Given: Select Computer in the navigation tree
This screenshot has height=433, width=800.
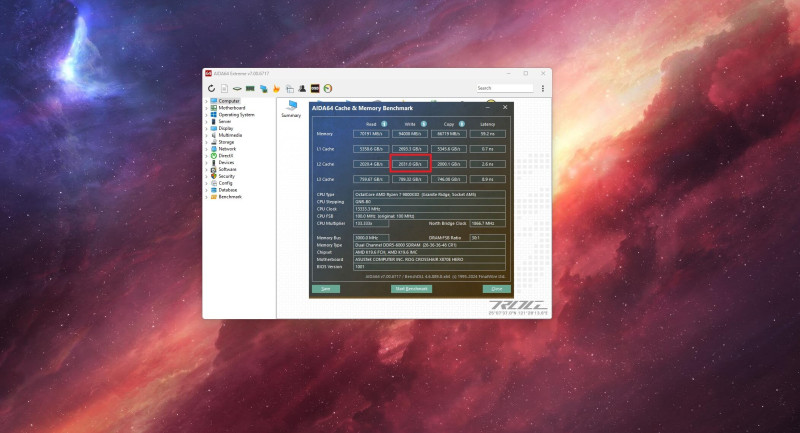Looking at the screenshot, I should [229, 101].
